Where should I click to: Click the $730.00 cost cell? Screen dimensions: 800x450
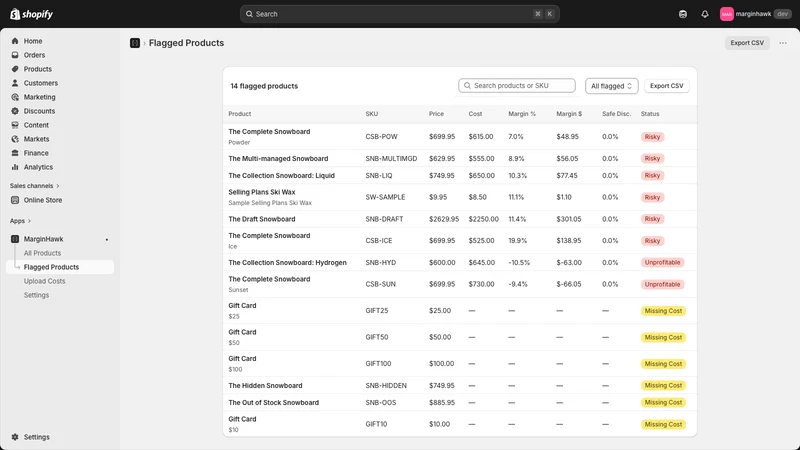click(481, 284)
